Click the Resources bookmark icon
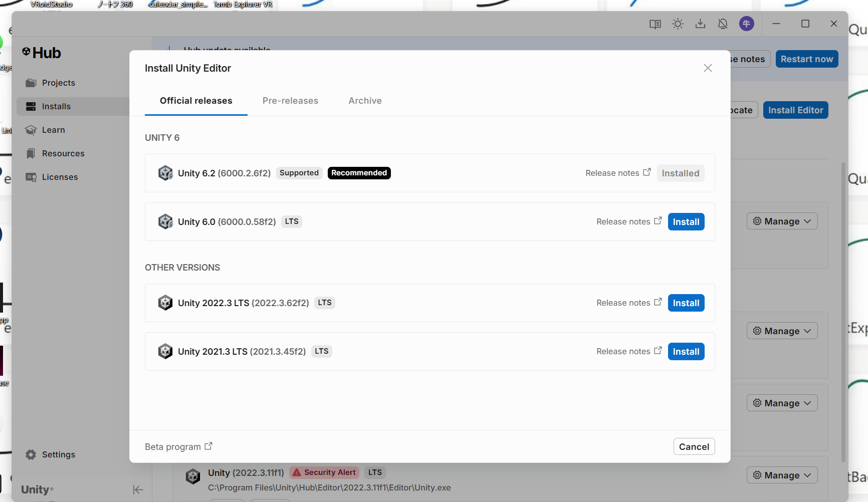Screen dimensions: 868x502 point(31,153)
